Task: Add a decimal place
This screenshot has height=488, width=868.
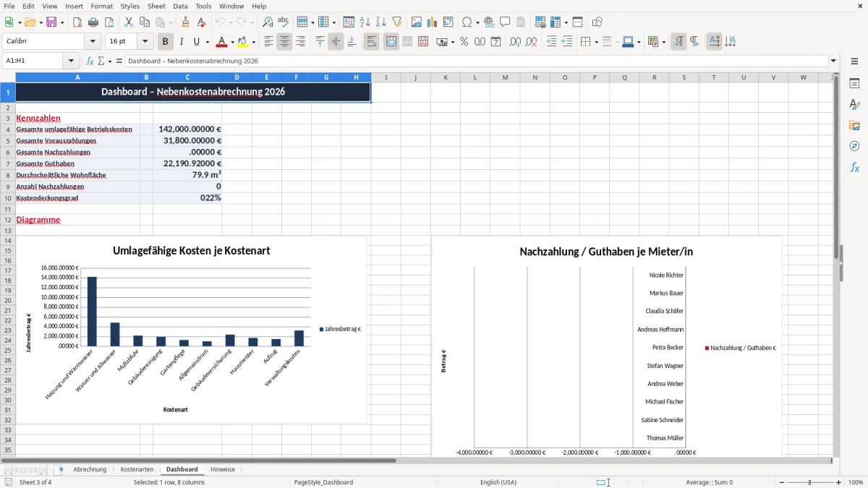Action: pos(516,42)
